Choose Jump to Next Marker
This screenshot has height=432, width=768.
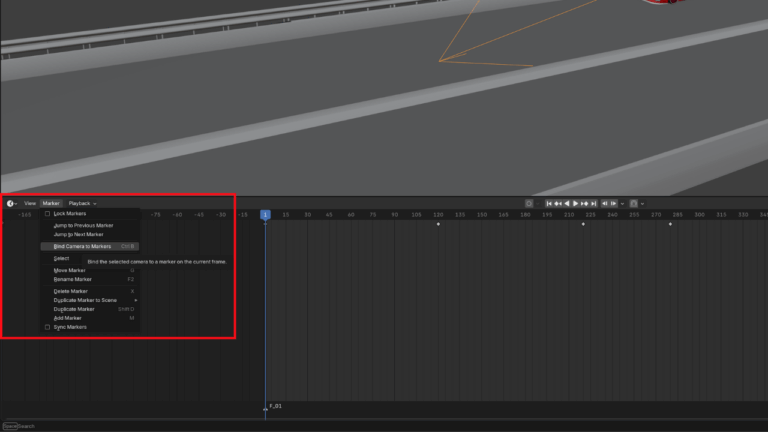(90, 234)
